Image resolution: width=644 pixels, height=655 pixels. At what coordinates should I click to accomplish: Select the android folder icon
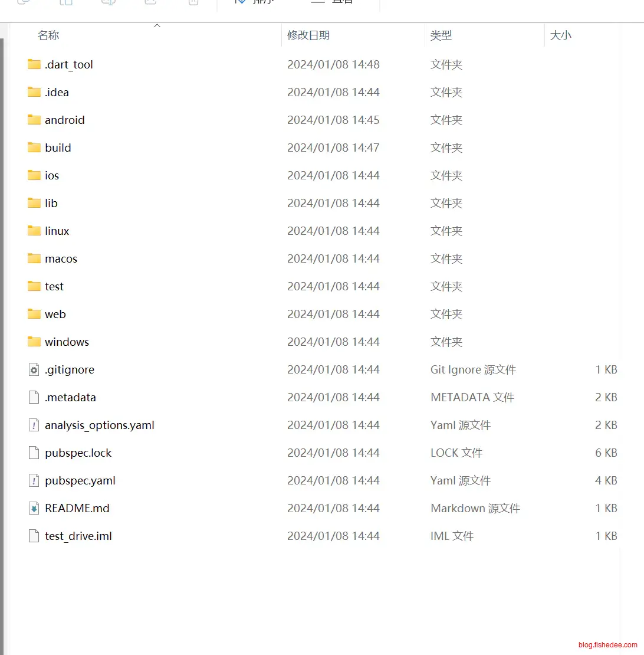point(34,120)
